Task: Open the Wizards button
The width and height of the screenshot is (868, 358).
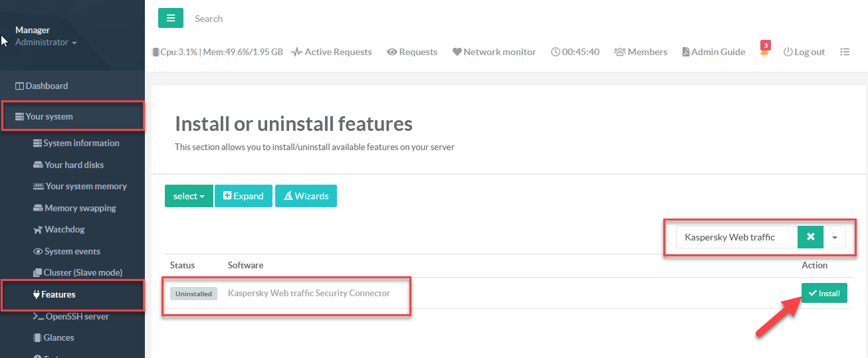Action: [306, 196]
